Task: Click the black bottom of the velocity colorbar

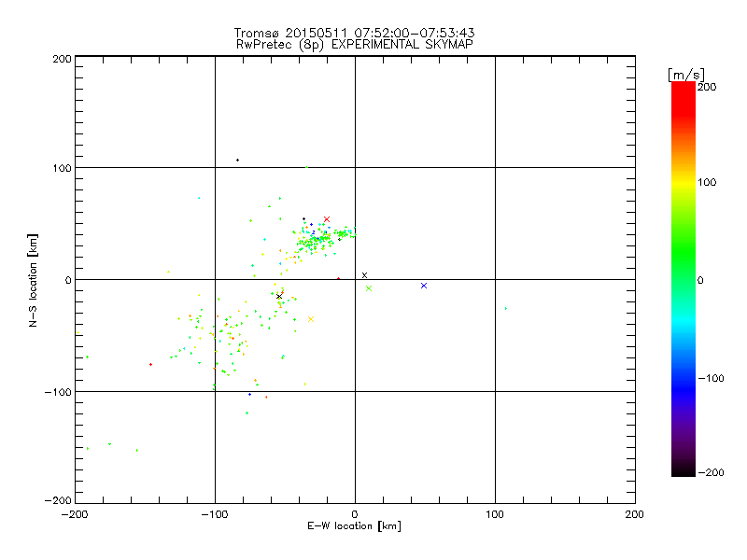Action: [683, 471]
